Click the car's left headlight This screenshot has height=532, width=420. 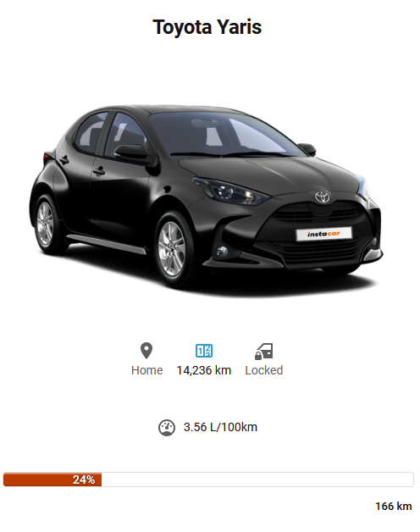click(x=232, y=192)
